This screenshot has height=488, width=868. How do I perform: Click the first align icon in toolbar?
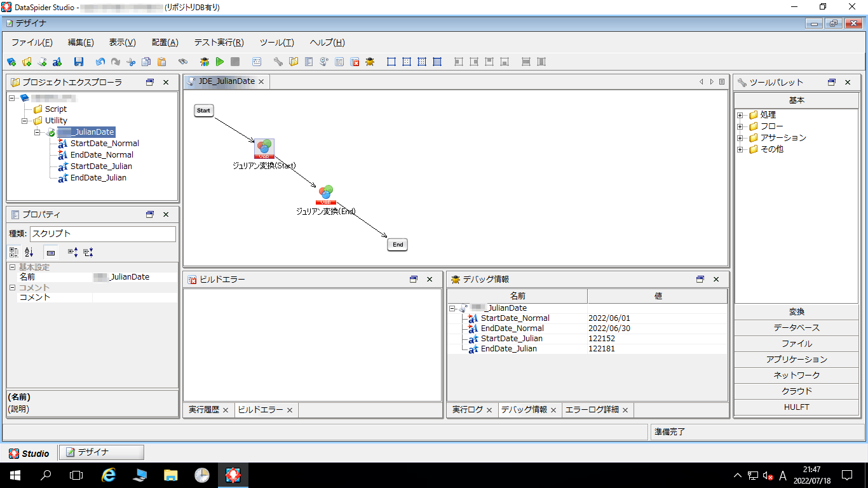tap(459, 62)
